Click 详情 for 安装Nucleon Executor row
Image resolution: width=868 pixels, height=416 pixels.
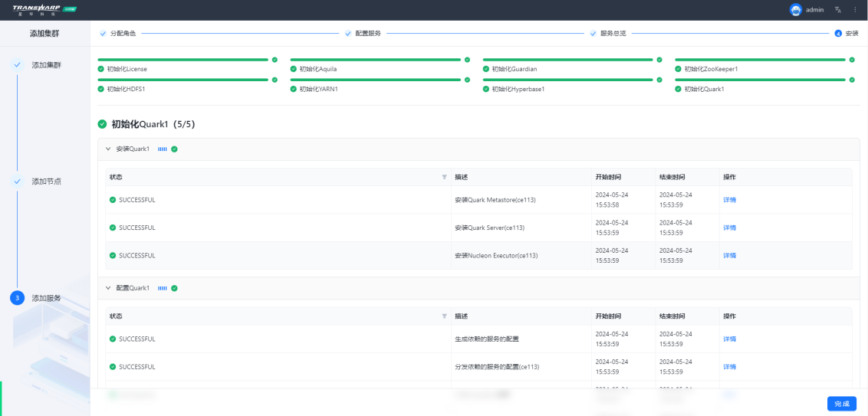coord(729,256)
